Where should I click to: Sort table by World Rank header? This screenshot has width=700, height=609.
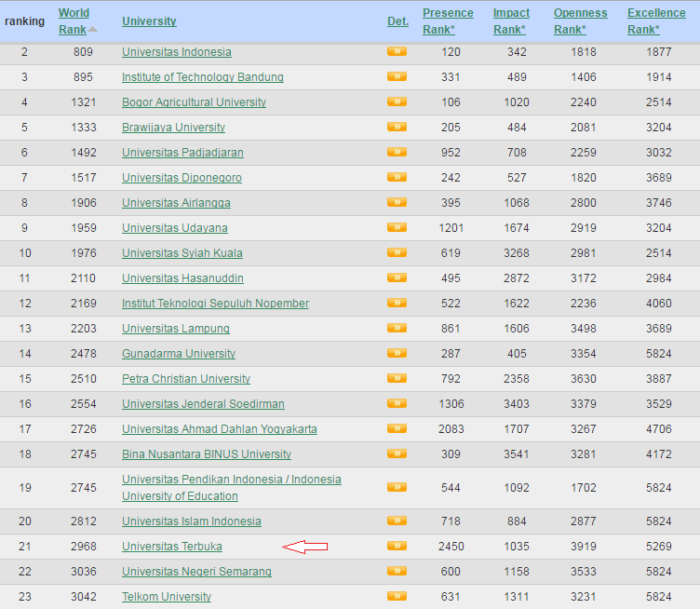click(x=74, y=21)
